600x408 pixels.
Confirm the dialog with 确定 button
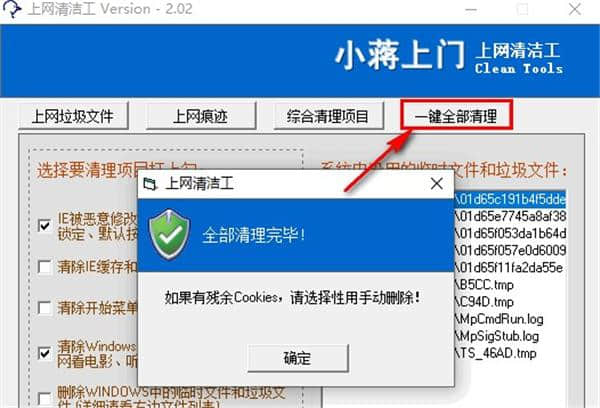[x=298, y=358]
